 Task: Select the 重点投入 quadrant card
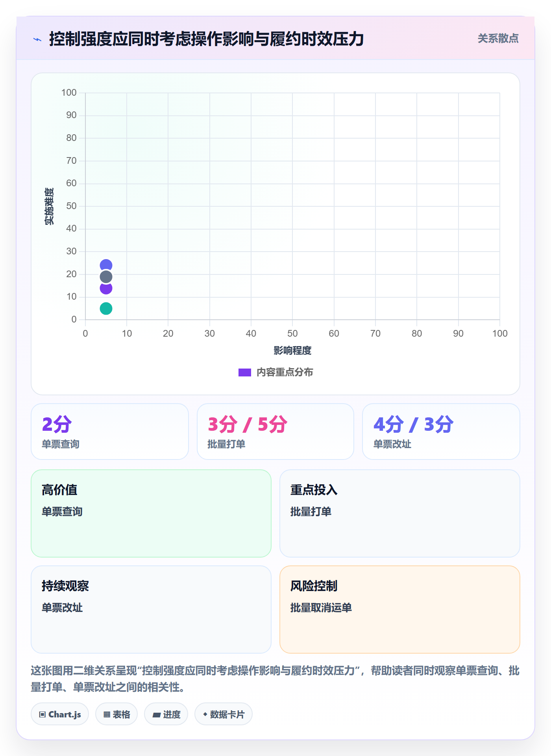pyautogui.click(x=400, y=513)
